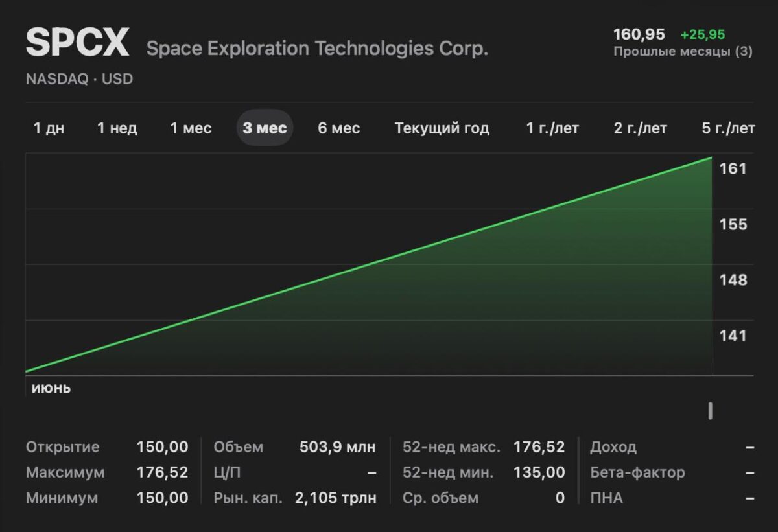Screen dimensions: 778x532
Task: Click the Открытие value 150,00
Action: coord(162,447)
